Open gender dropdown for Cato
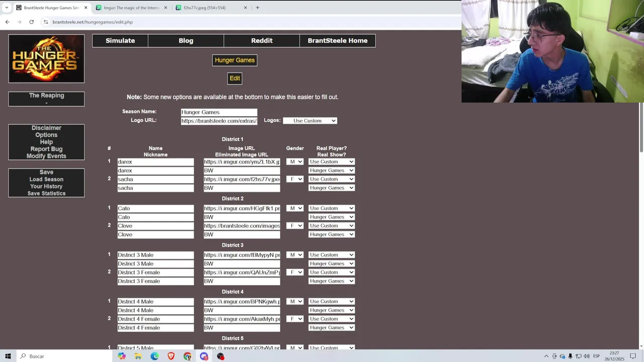Screen dimensions: 644x362 pos(295,208)
